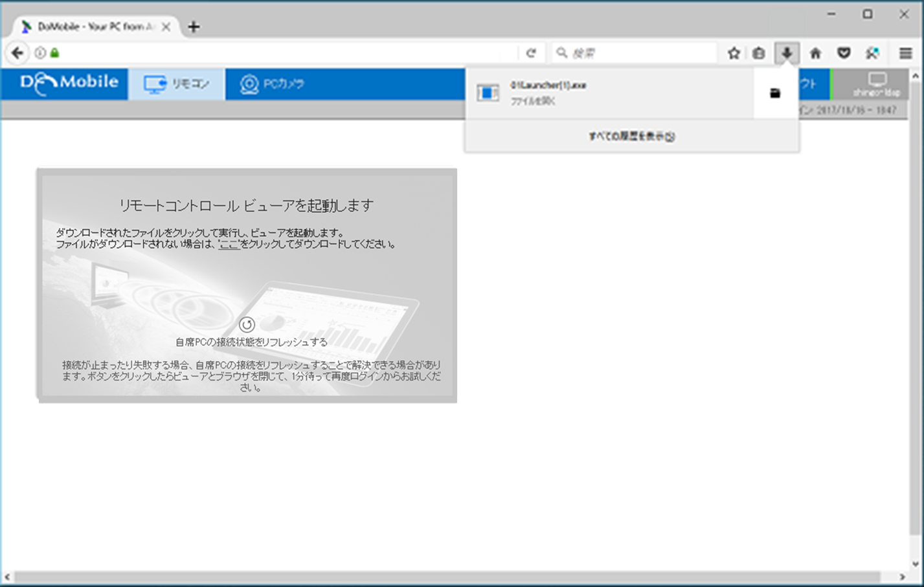Click the shineo-ldap computer icon

(877, 82)
